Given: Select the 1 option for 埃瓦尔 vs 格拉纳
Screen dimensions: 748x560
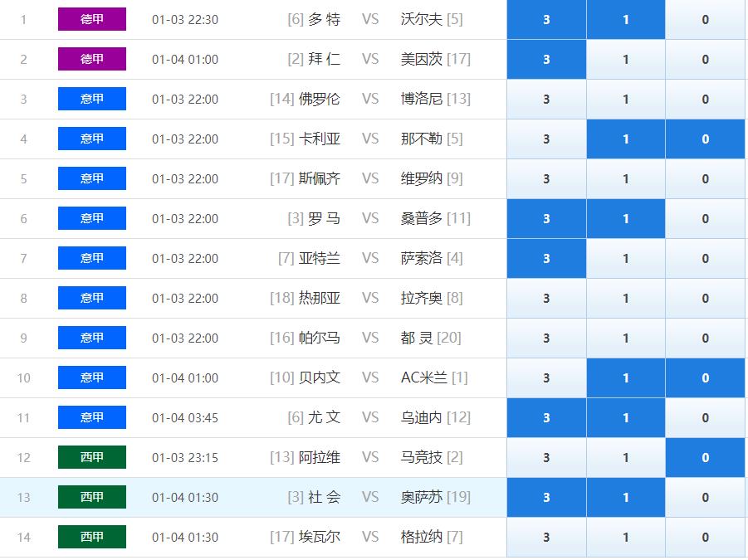Looking at the screenshot, I should pos(625,537).
